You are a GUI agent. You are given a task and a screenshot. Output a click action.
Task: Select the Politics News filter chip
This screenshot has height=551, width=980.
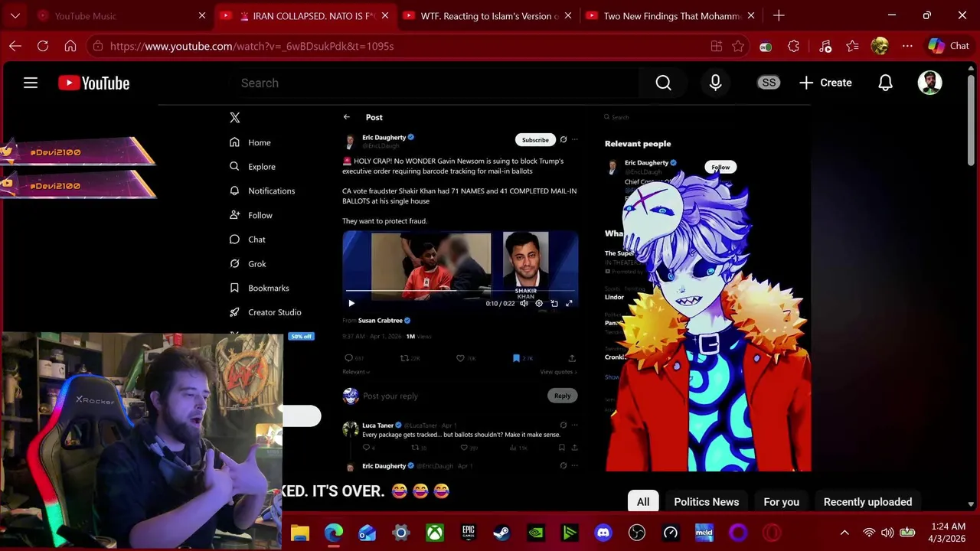[x=707, y=501]
